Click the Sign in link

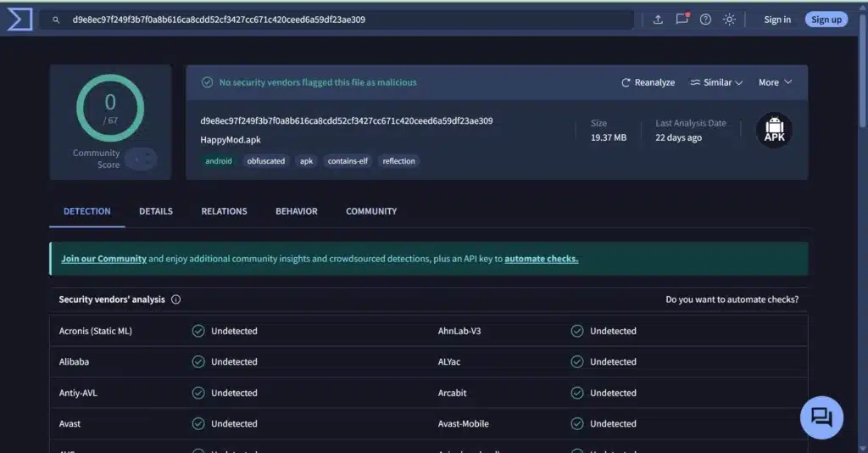(777, 20)
